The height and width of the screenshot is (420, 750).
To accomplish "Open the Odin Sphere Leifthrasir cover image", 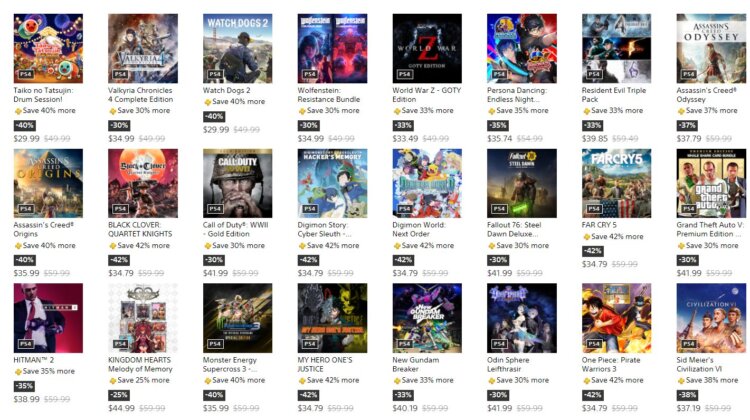I will click(521, 318).
